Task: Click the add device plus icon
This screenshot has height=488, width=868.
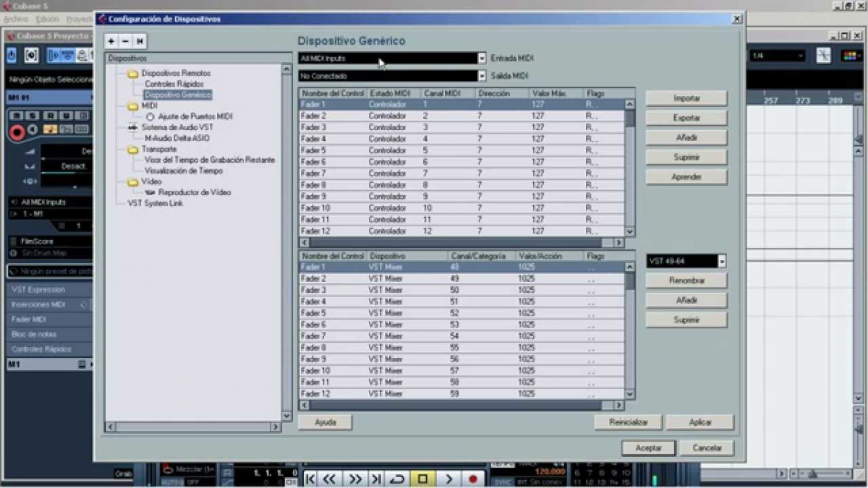Action: point(111,41)
